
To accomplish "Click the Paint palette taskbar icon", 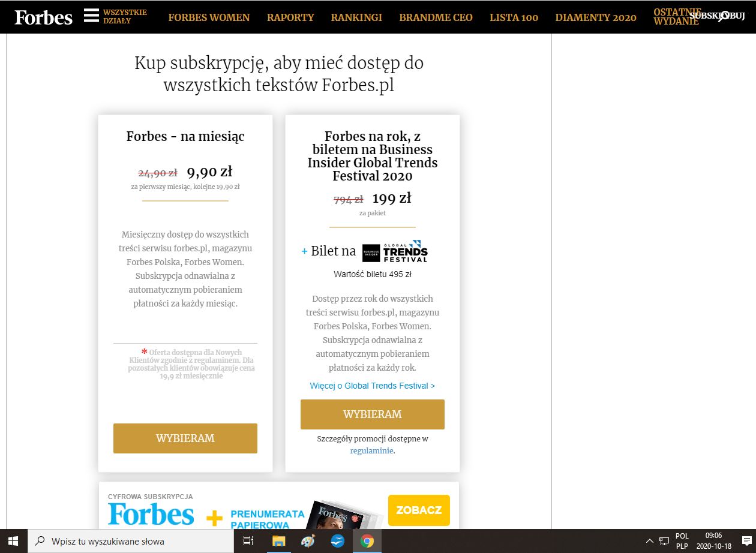I will [308, 541].
